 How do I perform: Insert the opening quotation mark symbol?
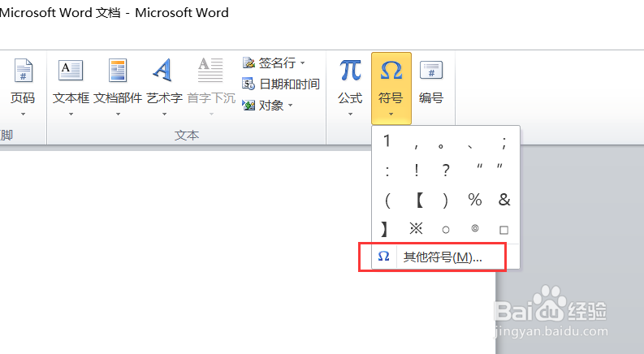479,166
